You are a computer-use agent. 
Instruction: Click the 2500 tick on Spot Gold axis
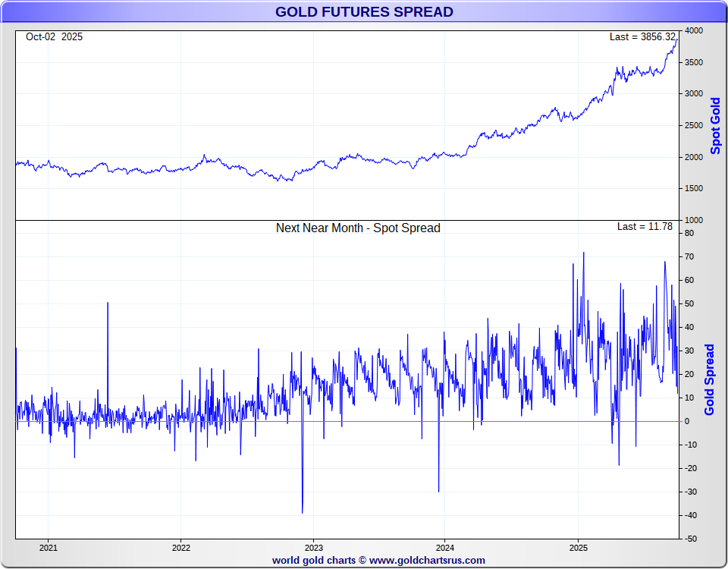694,125
